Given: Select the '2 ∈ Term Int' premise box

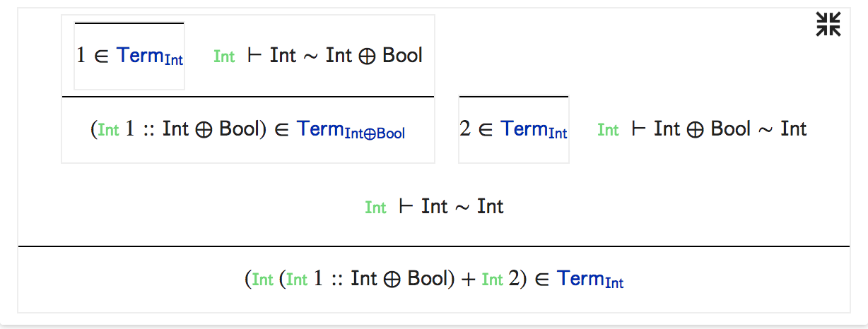Looking at the screenshot, I should (x=514, y=129).
